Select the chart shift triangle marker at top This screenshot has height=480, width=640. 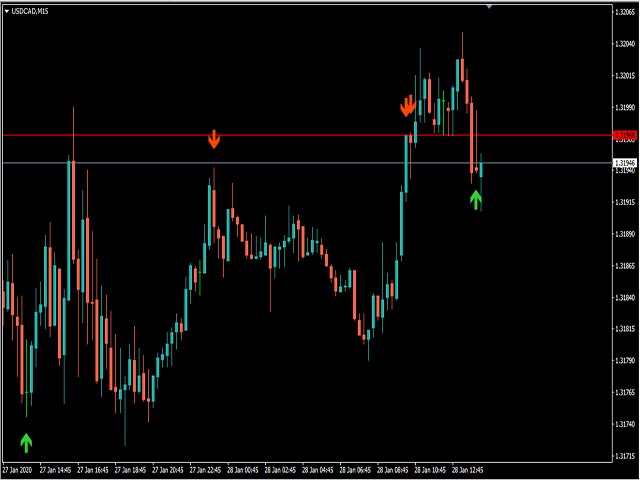(x=489, y=7)
